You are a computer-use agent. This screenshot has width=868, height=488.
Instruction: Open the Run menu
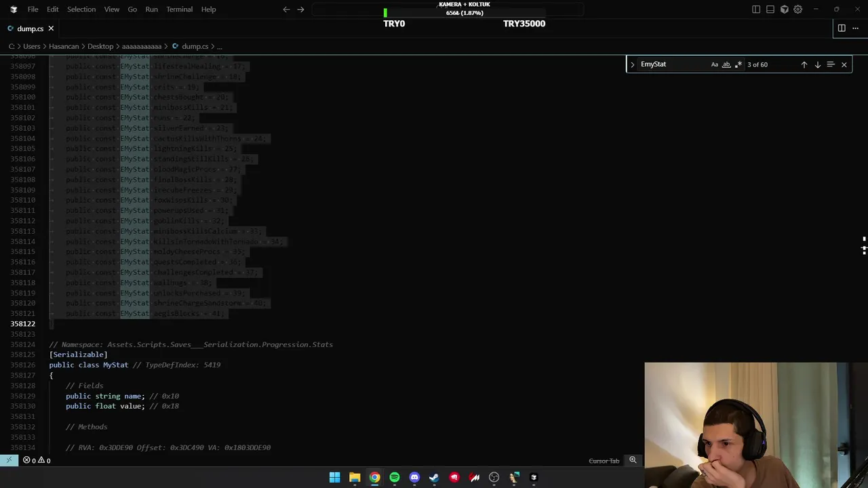point(151,9)
